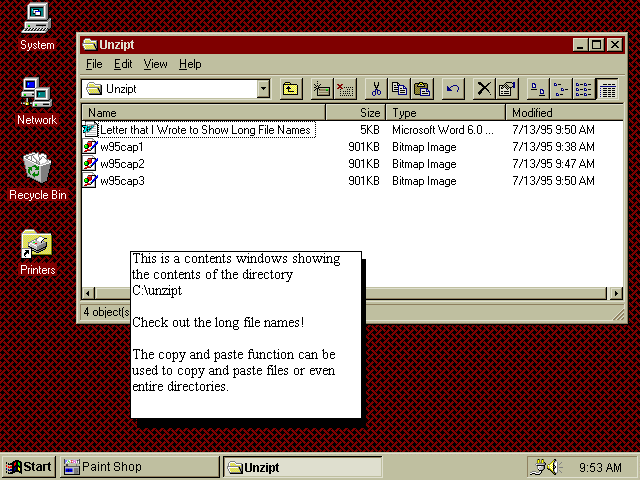Click the Map Network Drive toolbar icon
The image size is (640, 480).
coord(322,89)
